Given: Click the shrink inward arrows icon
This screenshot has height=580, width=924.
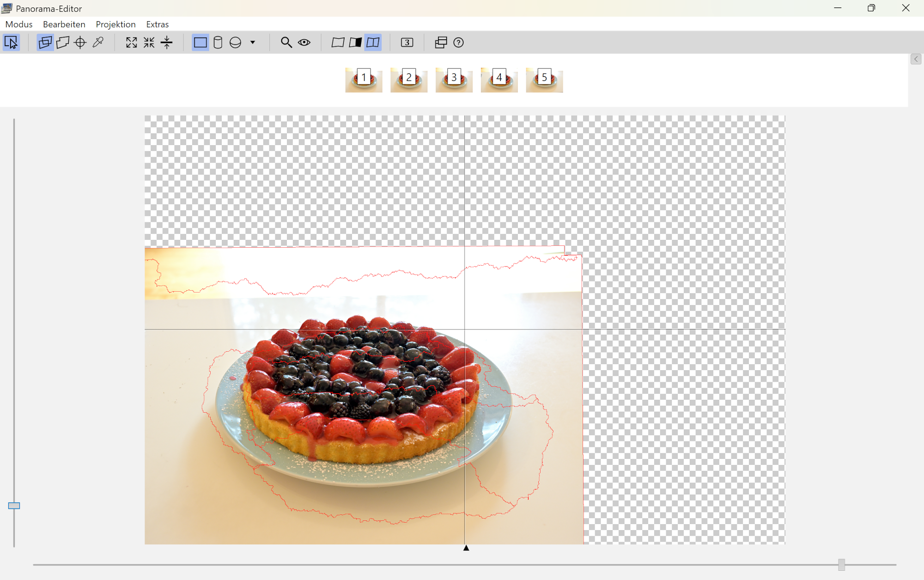Looking at the screenshot, I should [x=149, y=43].
